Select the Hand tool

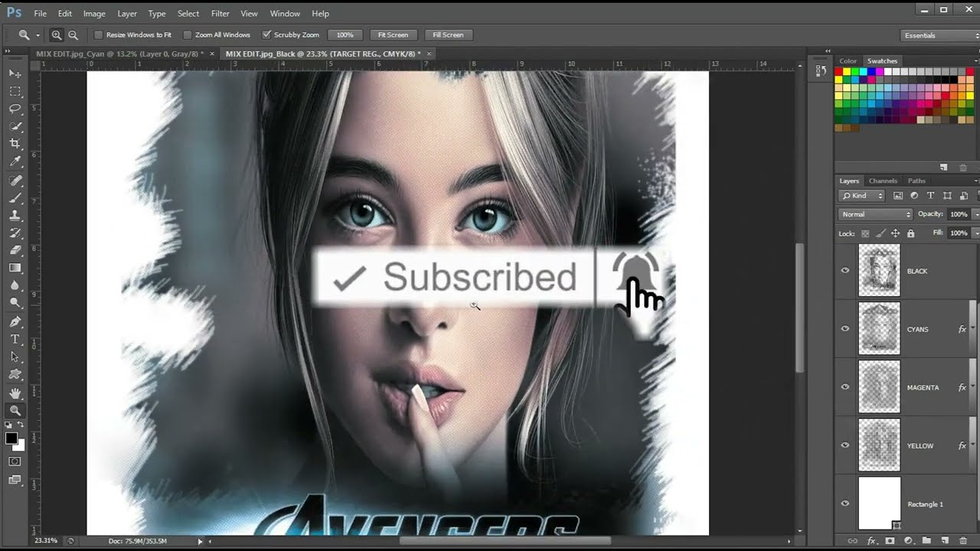(15, 393)
